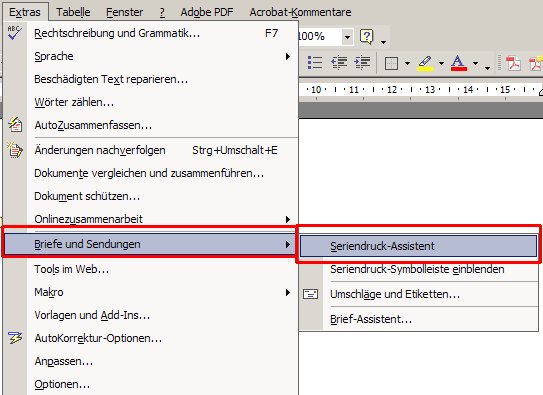Click the outside border icon
Viewport: 543px width, 395px height.
pos(391,63)
